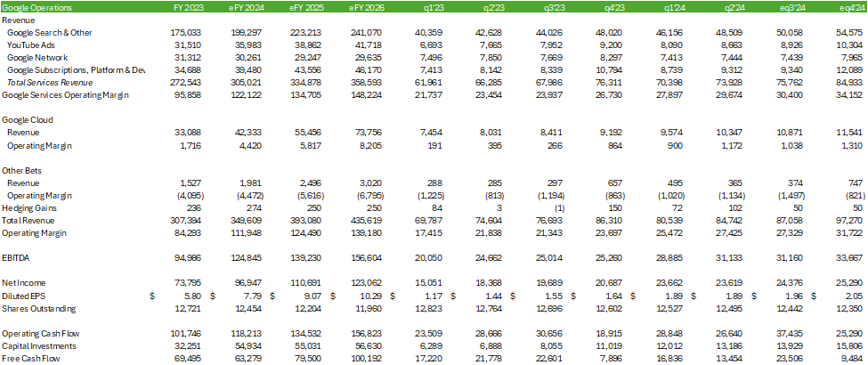
Task: Click the Operating Cash Flow value 156,823
Action: (x=366, y=334)
